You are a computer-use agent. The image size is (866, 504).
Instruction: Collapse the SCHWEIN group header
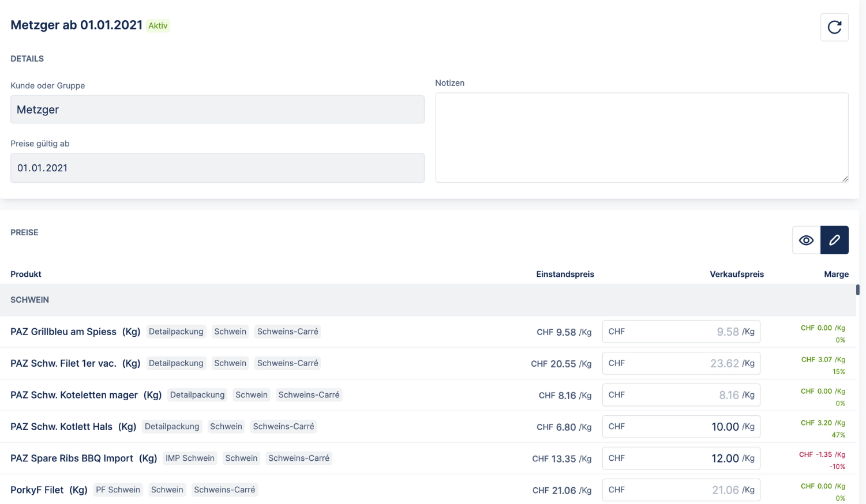pos(30,300)
